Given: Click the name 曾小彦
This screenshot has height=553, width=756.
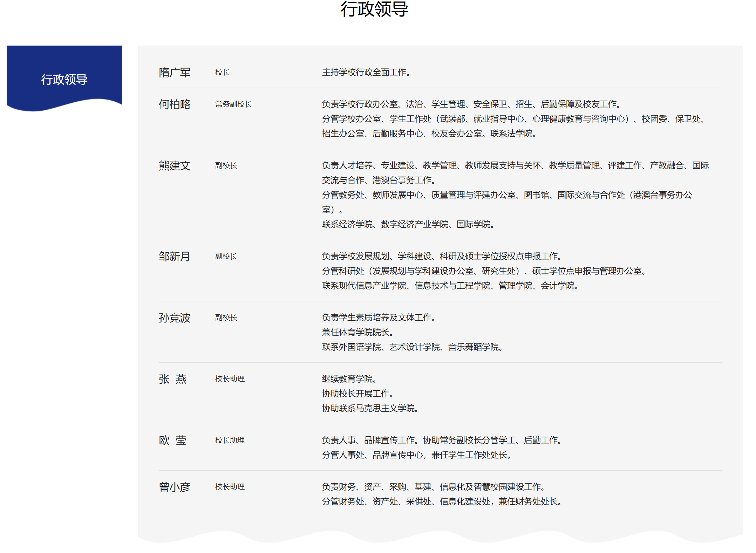Looking at the screenshot, I should pyautogui.click(x=175, y=487).
